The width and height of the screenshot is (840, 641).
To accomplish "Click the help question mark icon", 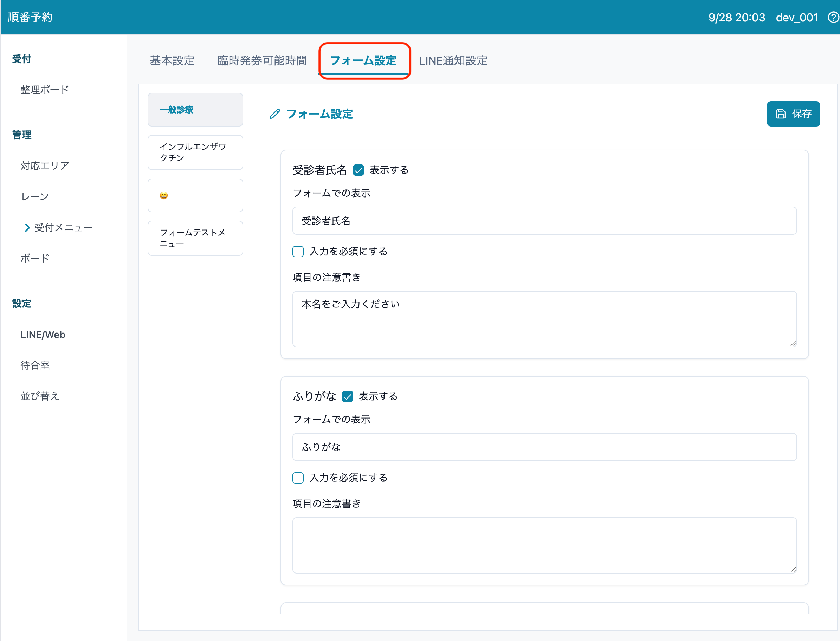I will (833, 18).
